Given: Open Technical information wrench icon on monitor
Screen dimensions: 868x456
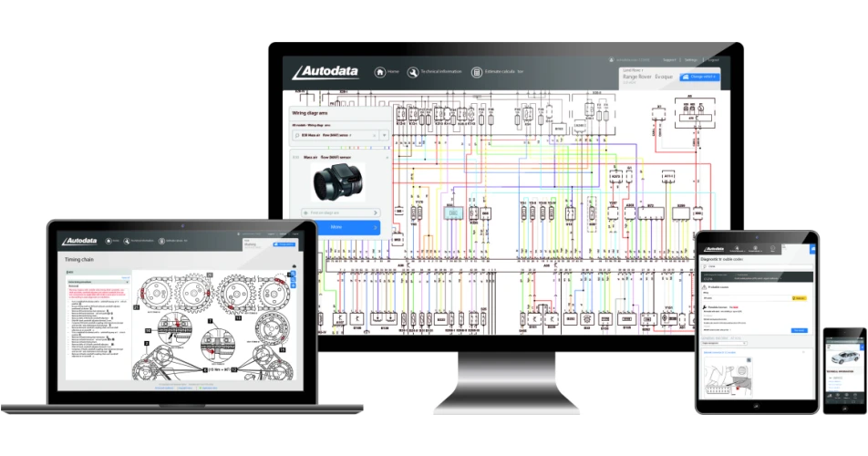Looking at the screenshot, I should point(413,72).
